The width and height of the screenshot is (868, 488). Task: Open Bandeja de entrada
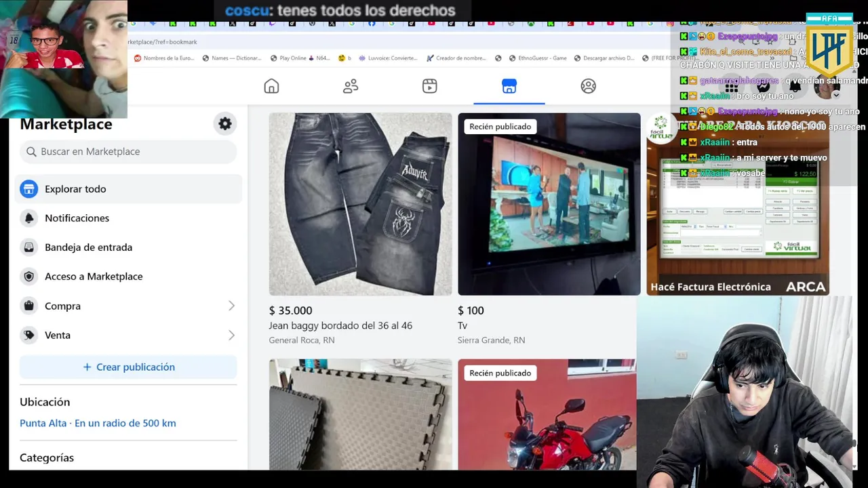(128, 247)
